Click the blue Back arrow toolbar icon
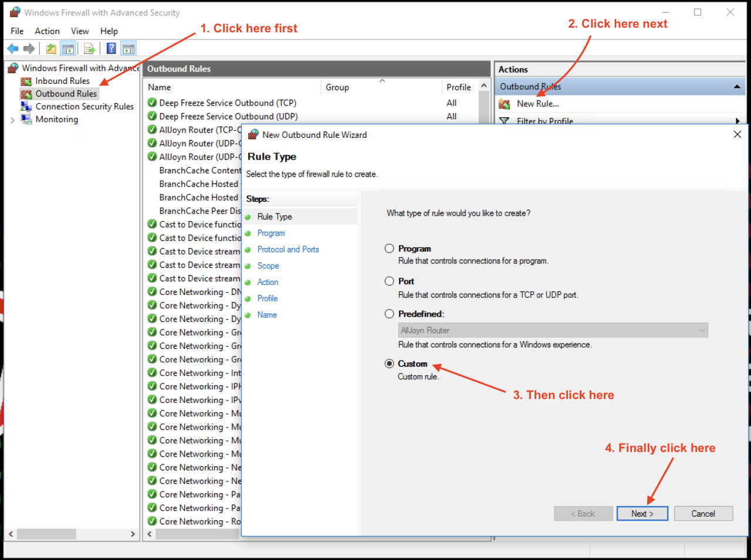751x560 pixels. 13,49
